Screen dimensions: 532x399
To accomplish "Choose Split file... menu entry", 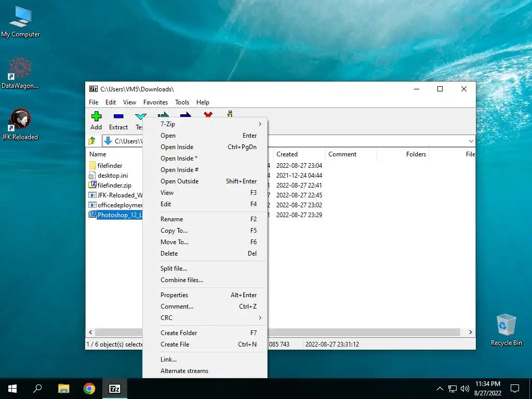I will [x=205, y=269].
